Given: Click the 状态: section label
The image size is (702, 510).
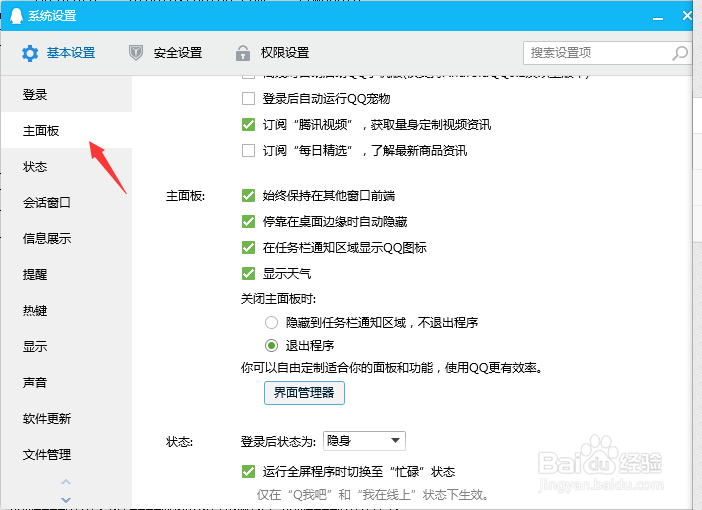Looking at the screenshot, I should coord(179,442).
